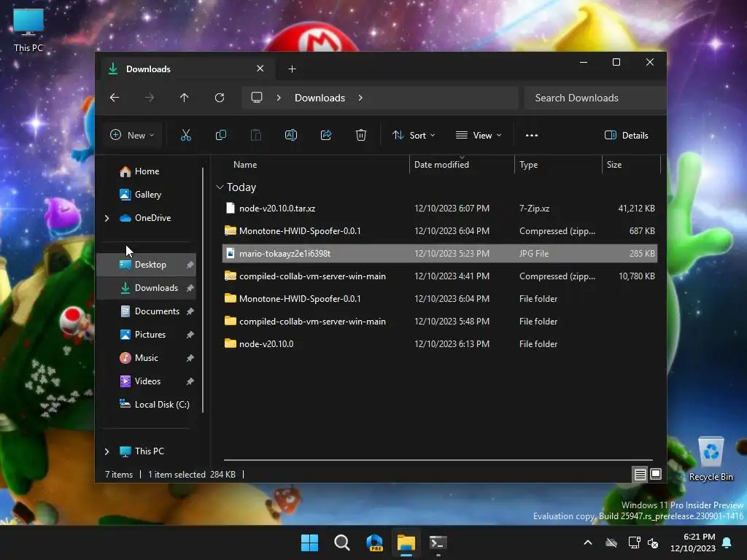Close the Downloads tab
This screenshot has height=560, width=747.
[x=260, y=69]
